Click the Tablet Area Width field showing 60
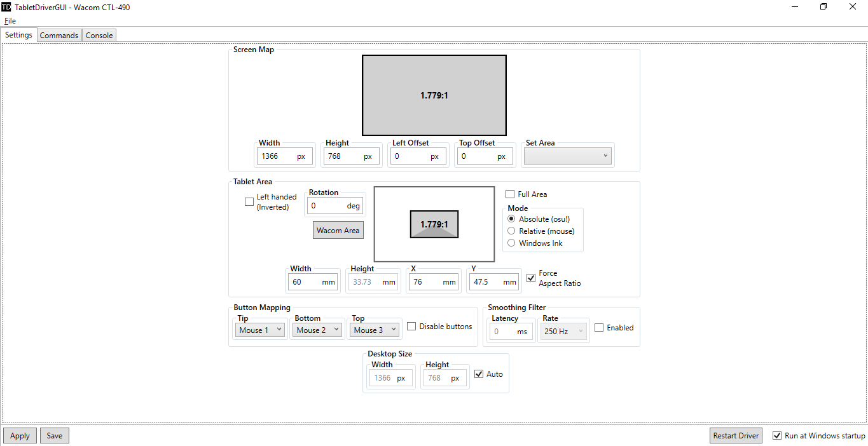This screenshot has width=868, height=446. click(313, 281)
